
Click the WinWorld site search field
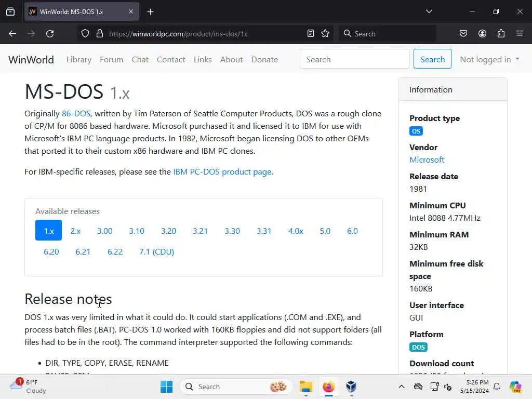pos(354,59)
